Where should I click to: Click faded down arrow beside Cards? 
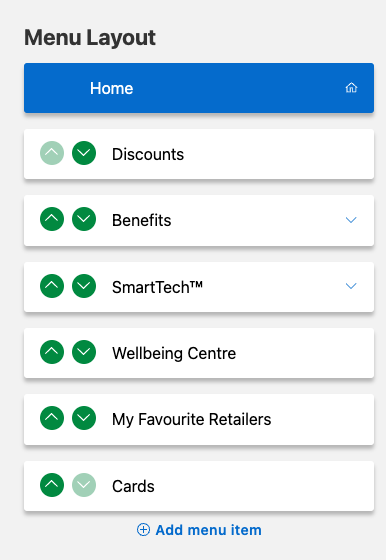click(84, 485)
